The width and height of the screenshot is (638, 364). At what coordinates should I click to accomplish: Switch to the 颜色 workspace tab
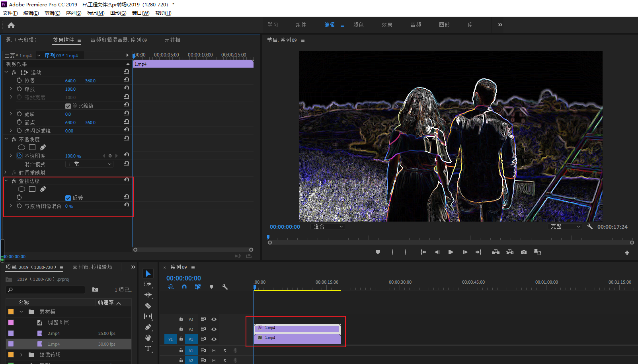pos(359,25)
